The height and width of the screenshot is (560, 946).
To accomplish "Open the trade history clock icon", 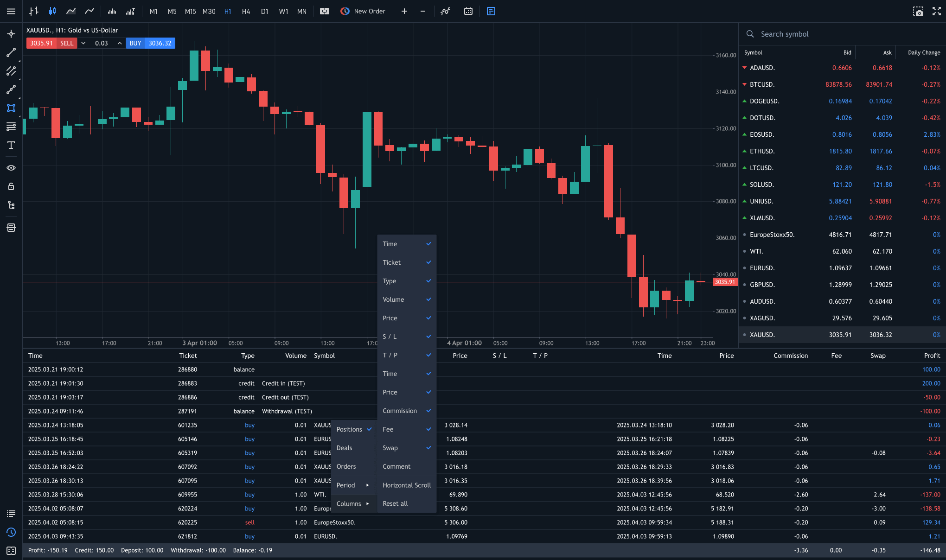I will (x=11, y=532).
